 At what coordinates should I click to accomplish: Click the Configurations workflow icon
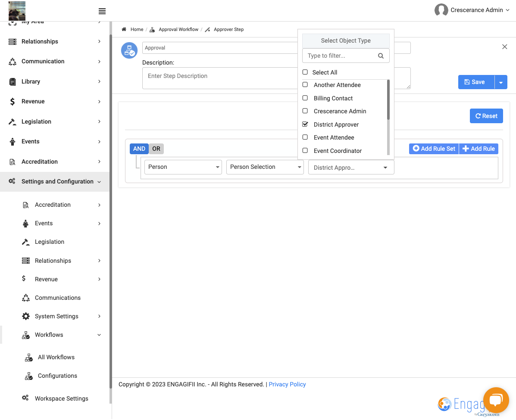(x=29, y=376)
